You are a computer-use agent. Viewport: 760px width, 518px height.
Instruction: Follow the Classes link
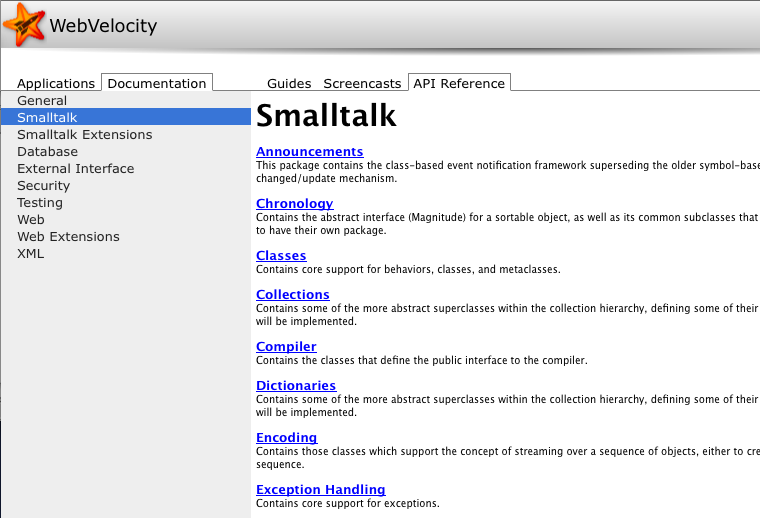(x=281, y=255)
